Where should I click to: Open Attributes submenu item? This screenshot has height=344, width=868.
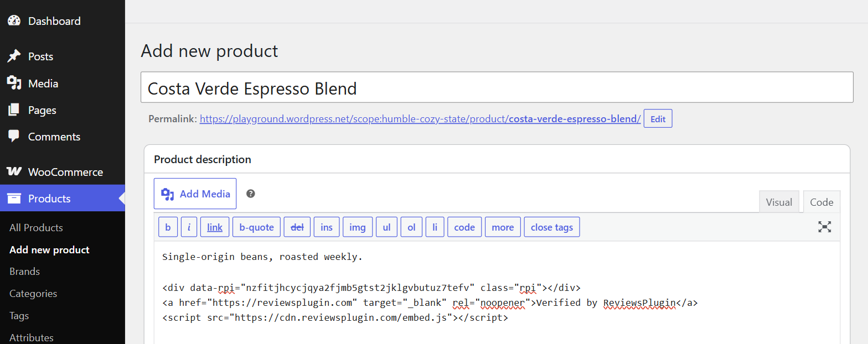pyautogui.click(x=32, y=337)
